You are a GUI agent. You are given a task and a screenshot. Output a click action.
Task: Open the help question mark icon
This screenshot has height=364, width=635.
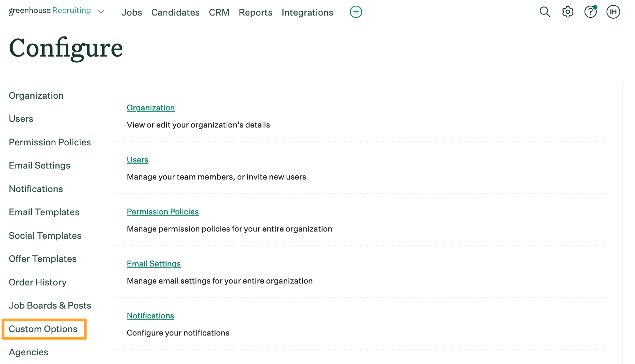590,12
